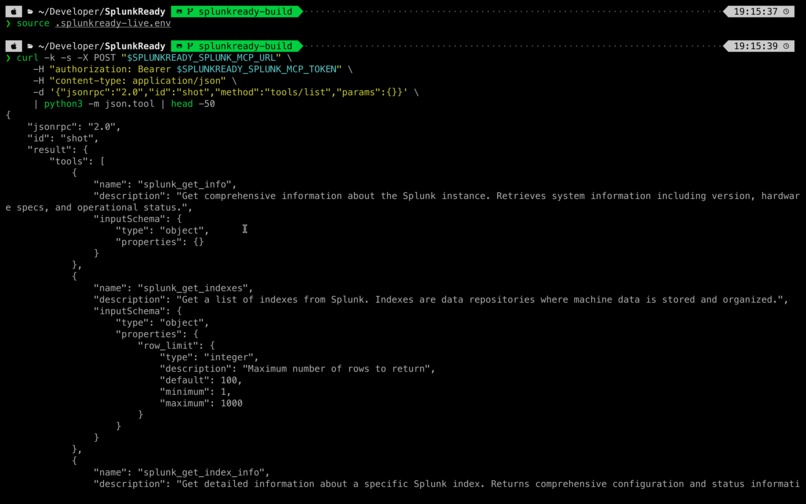Click the POST method in the curl command
This screenshot has width=806, height=504.
(x=104, y=58)
